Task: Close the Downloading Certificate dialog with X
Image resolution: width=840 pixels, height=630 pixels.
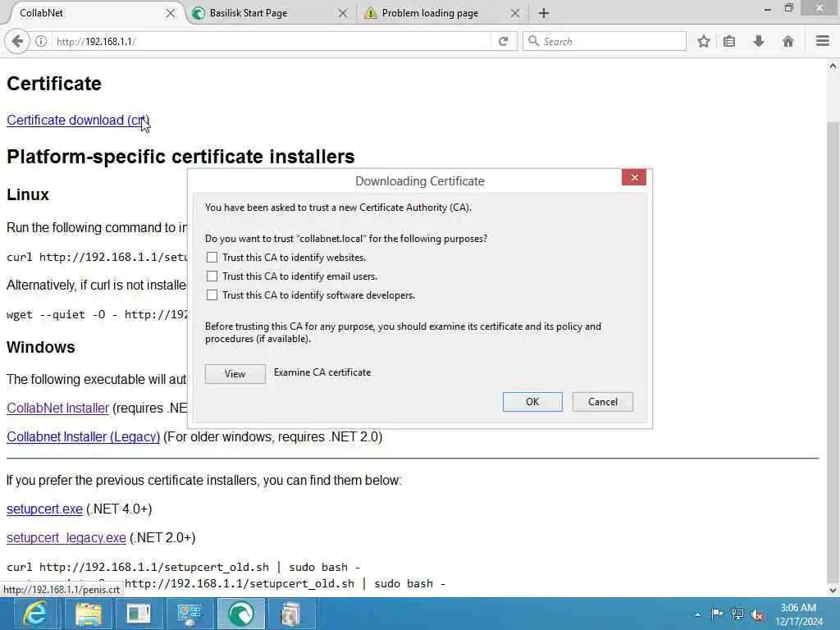Action: point(634,177)
